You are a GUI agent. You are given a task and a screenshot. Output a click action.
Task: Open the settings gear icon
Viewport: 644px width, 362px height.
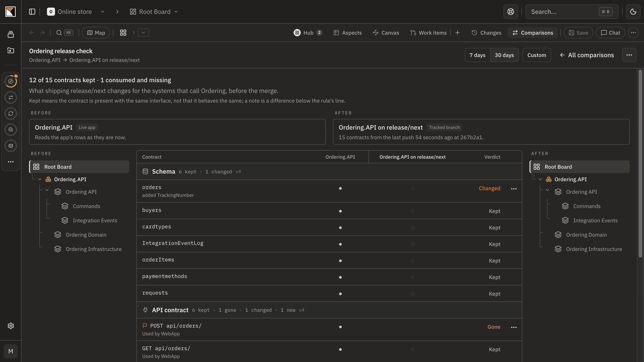[x=11, y=326]
